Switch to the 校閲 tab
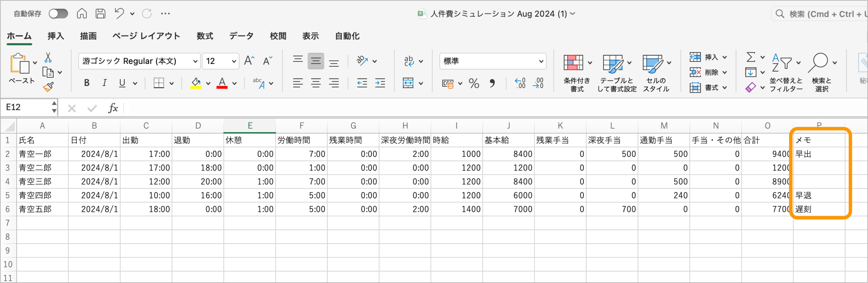This screenshot has width=868, height=283. 278,36
